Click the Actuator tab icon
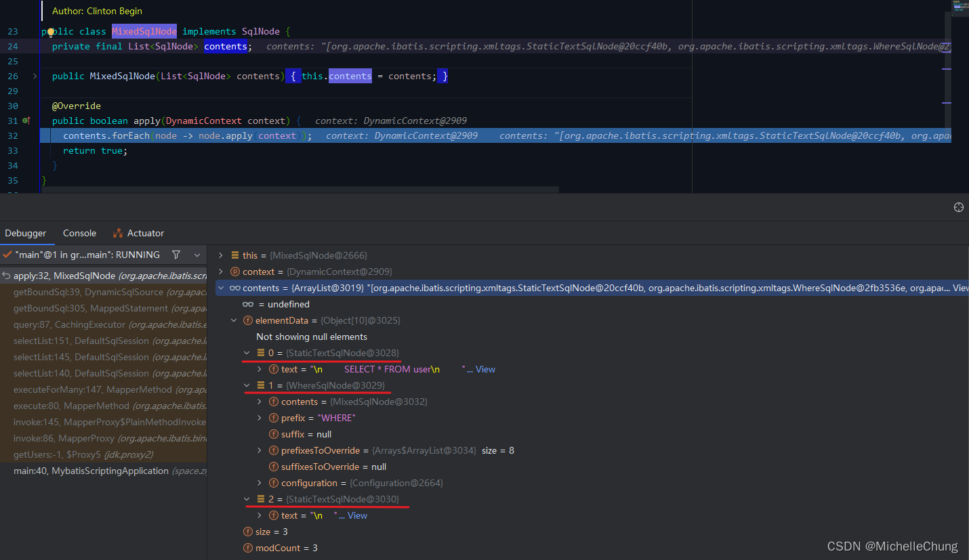 [x=118, y=233]
